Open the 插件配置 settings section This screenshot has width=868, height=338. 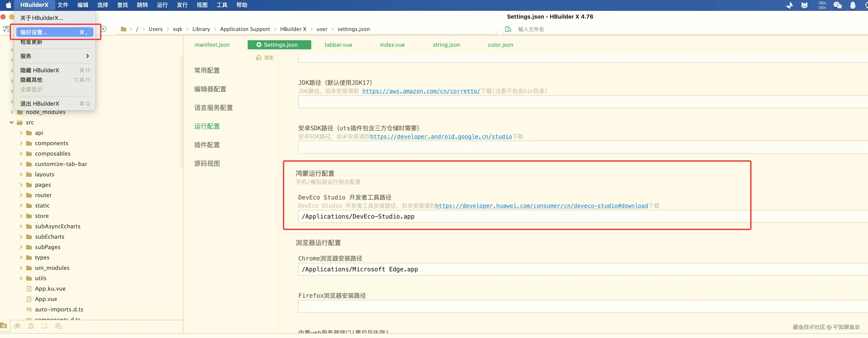pos(207,145)
